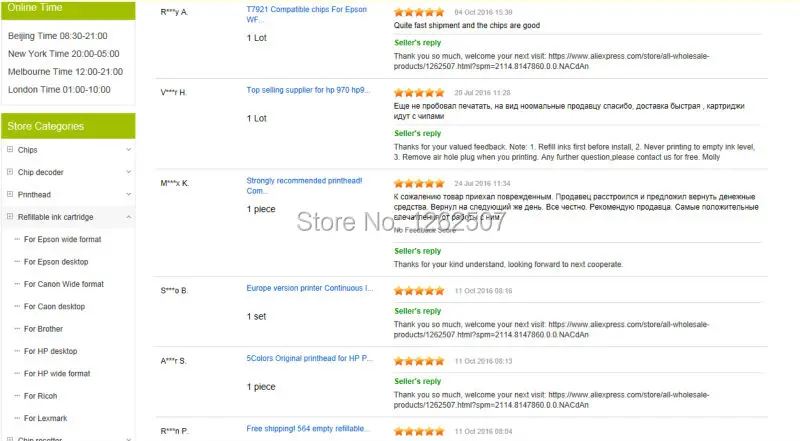This screenshot has height=441, width=800.
Task: Click the plus icon next to Chip decoder
Action: point(10,172)
